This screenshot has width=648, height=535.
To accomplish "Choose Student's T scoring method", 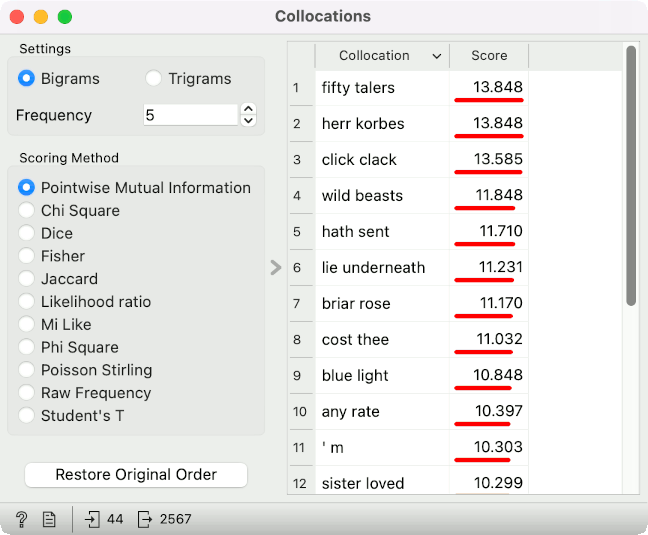I will [26, 415].
